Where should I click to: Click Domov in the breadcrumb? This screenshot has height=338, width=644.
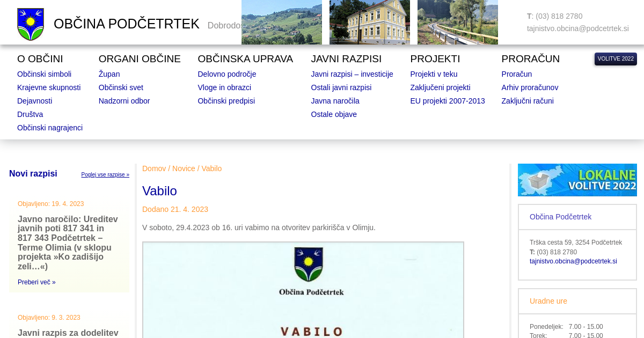pos(154,168)
